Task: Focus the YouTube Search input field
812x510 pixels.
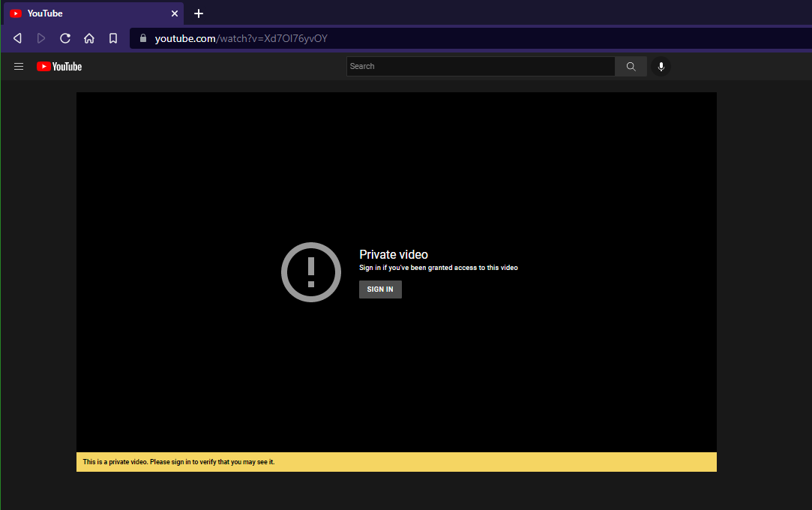Action: pyautogui.click(x=481, y=66)
